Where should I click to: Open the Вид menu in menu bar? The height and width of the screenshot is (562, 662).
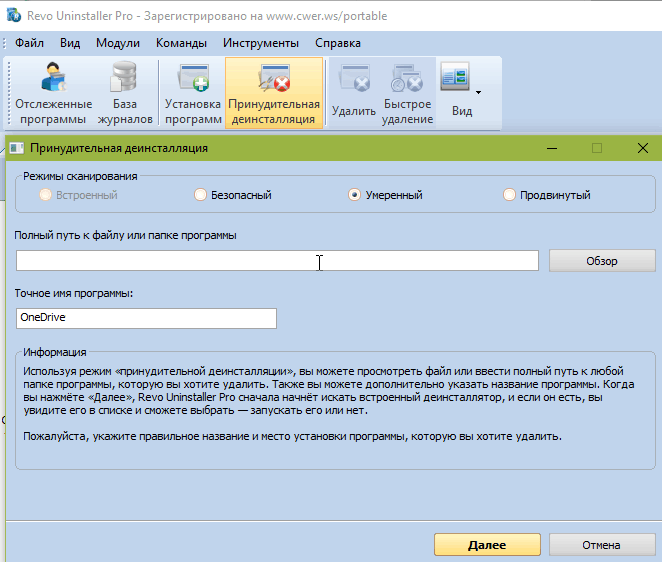(70, 43)
